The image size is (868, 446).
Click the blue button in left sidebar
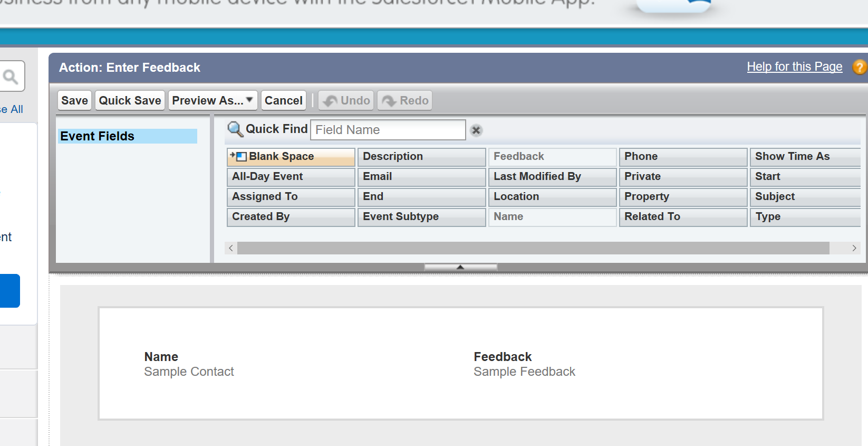pos(10,291)
